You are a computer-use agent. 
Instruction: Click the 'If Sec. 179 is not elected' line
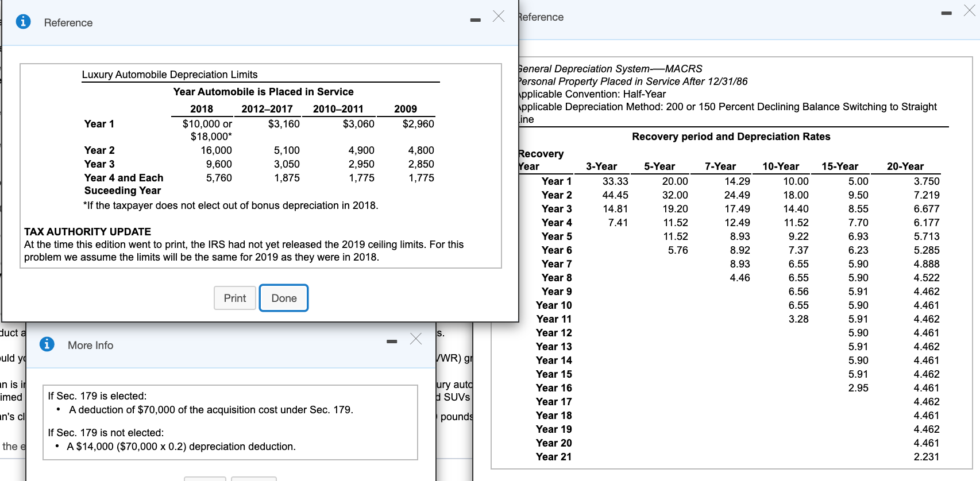106,433
